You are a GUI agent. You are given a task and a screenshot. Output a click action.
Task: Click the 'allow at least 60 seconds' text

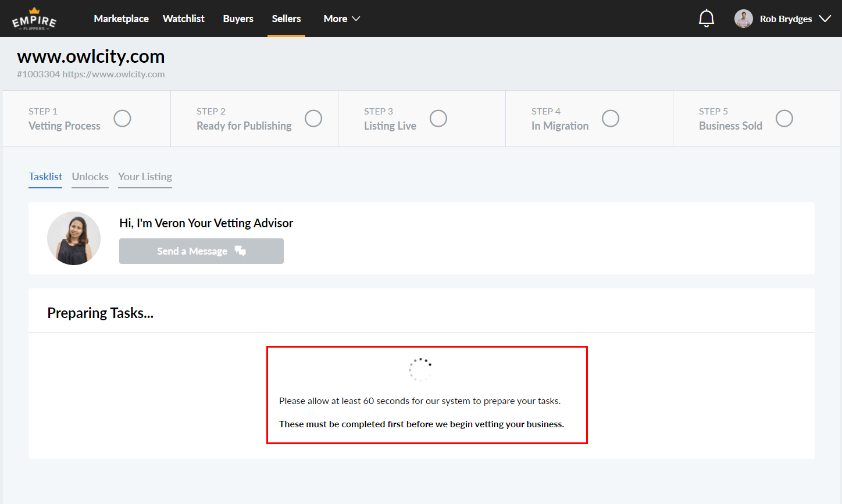point(420,401)
